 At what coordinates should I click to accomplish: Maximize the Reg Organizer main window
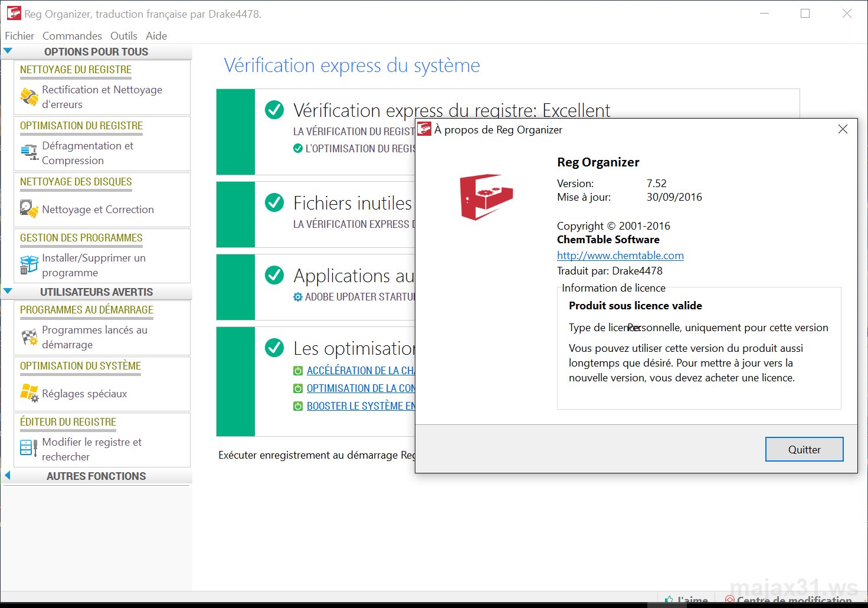[x=805, y=13]
